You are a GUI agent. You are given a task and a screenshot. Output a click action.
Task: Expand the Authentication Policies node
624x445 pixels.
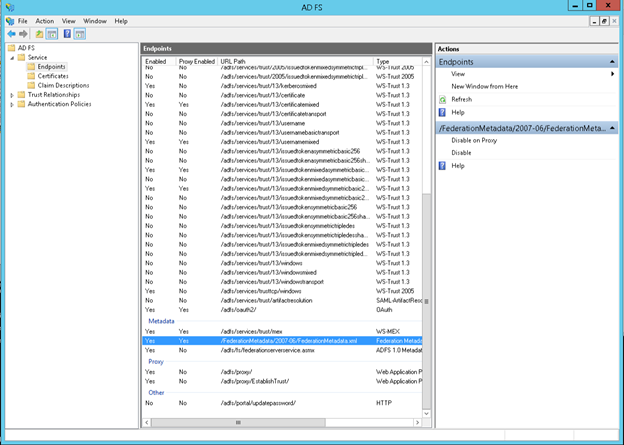tap(12, 104)
